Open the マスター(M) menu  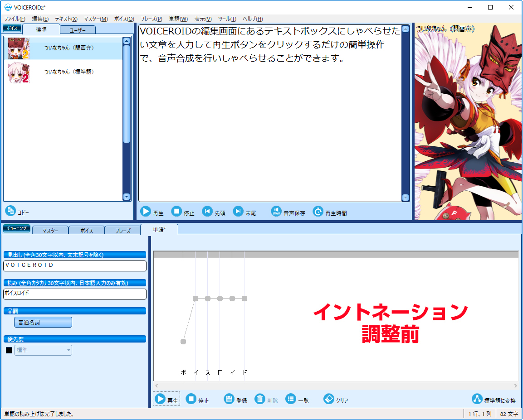pos(96,19)
